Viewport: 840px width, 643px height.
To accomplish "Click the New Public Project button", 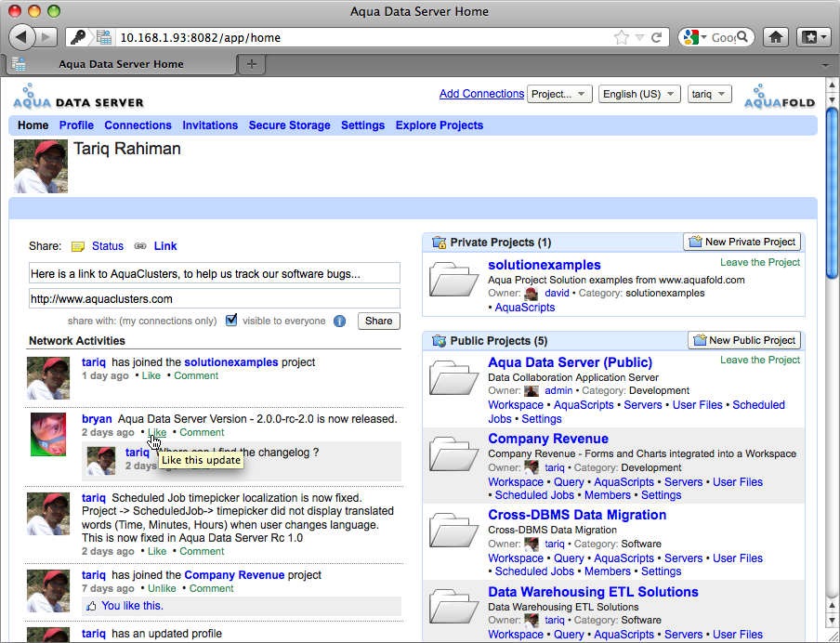I will click(744, 340).
